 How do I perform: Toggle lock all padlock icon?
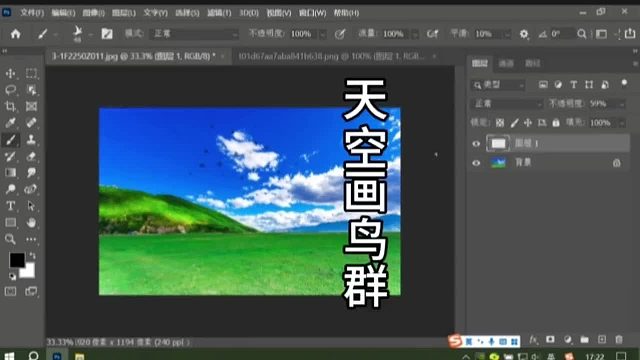(x=556, y=122)
